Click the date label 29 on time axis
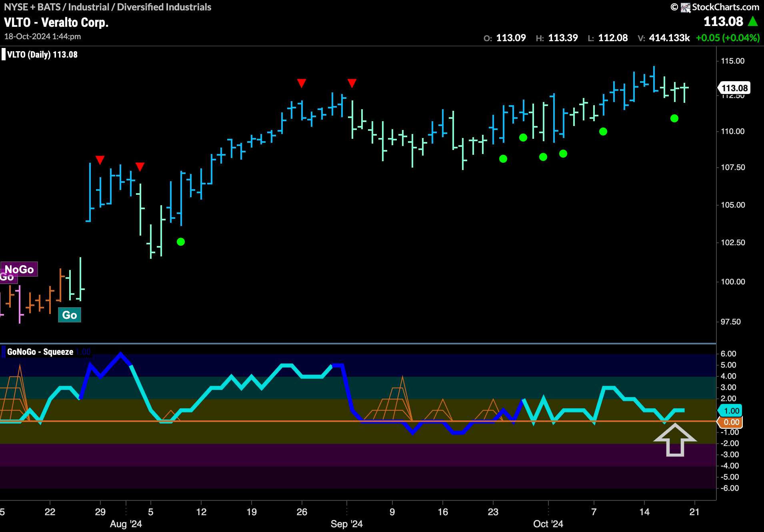Image resolution: width=764 pixels, height=532 pixels. click(x=100, y=512)
